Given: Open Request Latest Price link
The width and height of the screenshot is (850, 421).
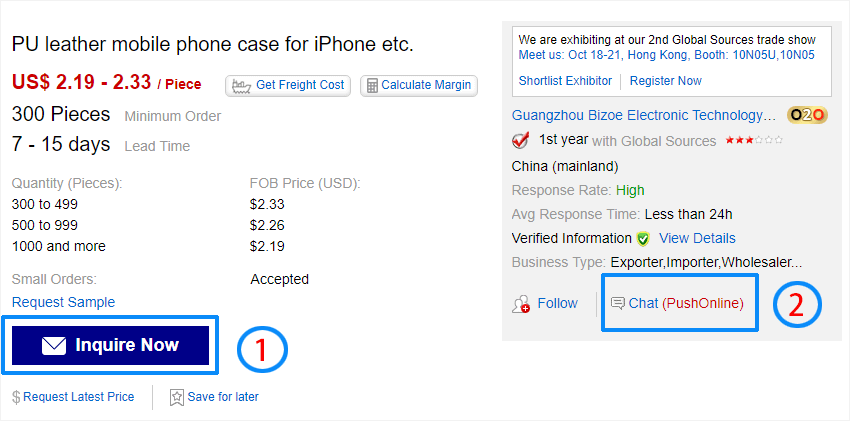Looking at the screenshot, I should [78, 397].
